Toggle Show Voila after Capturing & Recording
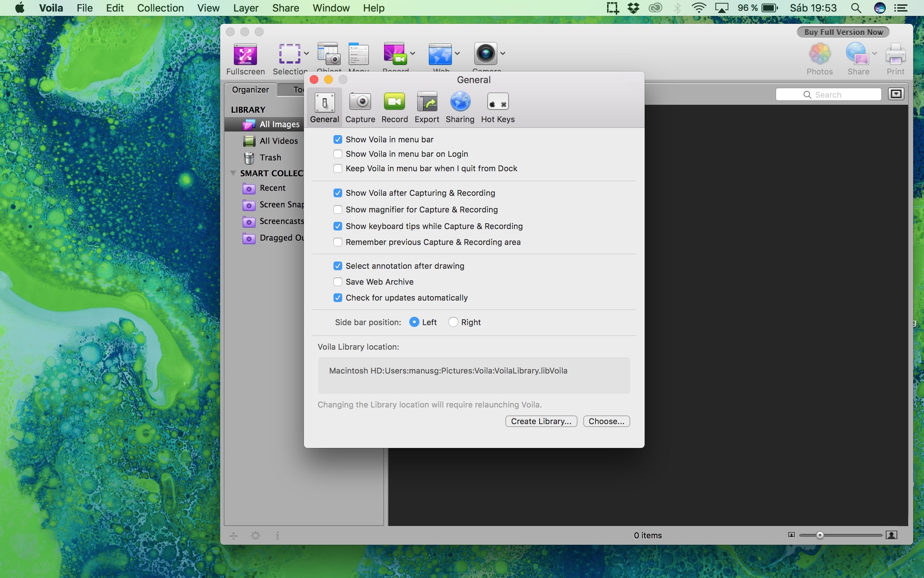 [x=337, y=193]
